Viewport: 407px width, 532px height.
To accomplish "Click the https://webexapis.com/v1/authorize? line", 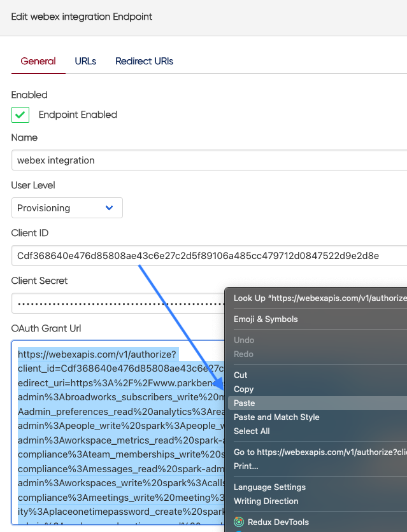I will pyautogui.click(x=97, y=354).
